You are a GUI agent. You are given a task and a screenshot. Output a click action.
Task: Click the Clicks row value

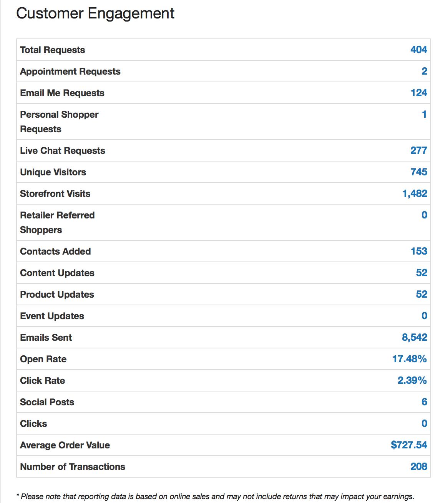point(424,423)
